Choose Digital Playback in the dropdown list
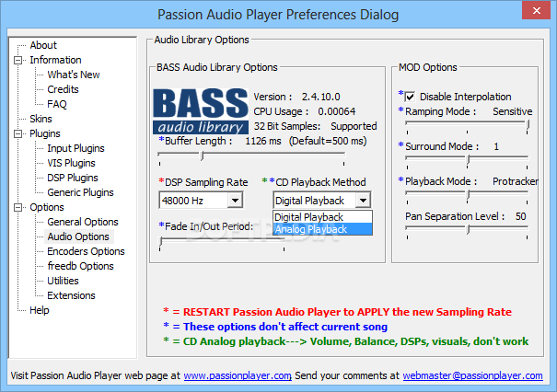The height and width of the screenshot is (392, 557). coord(322,217)
